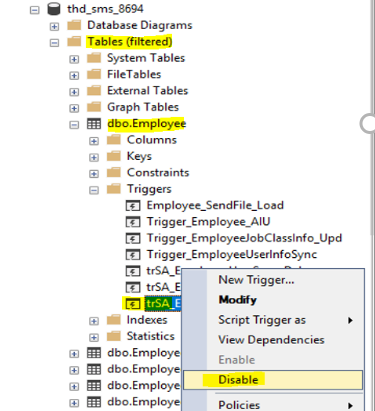Image resolution: width=375 pixels, height=411 pixels.
Task: Select the Employee_SendFile_Load trigger name
Action: pos(215,205)
